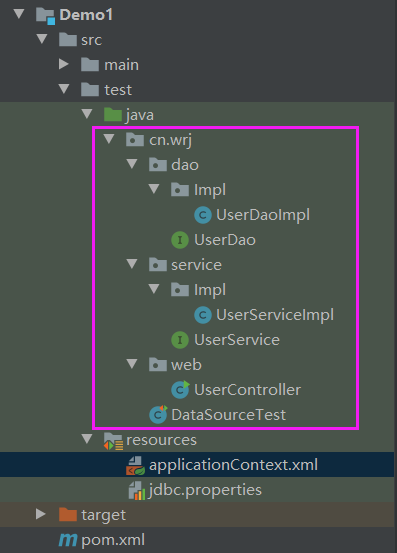
Task: Click the UserDao interface icon
Action: click(x=180, y=240)
